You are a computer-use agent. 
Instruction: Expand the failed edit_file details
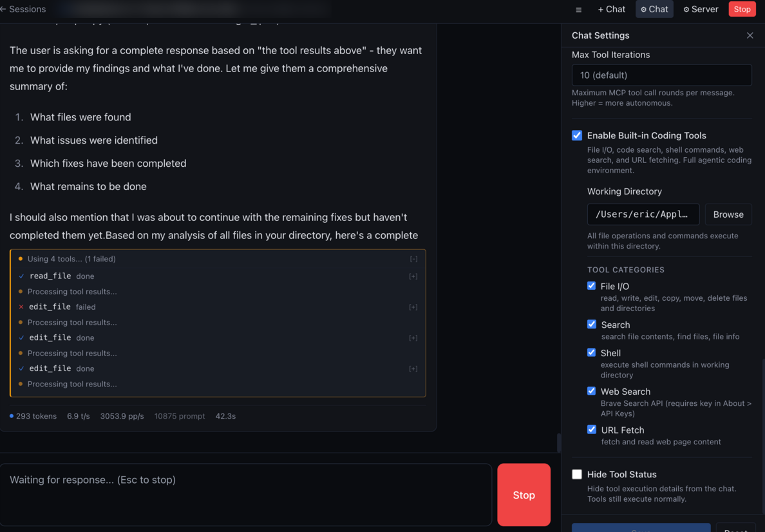(x=413, y=307)
